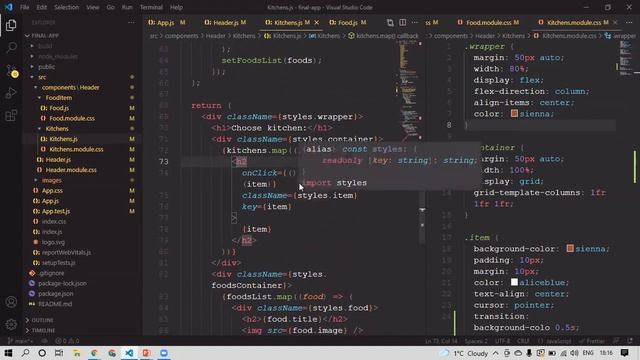The image size is (640, 360).
Task: Open Header.module.css in the explorer tree
Action: coord(71,170)
